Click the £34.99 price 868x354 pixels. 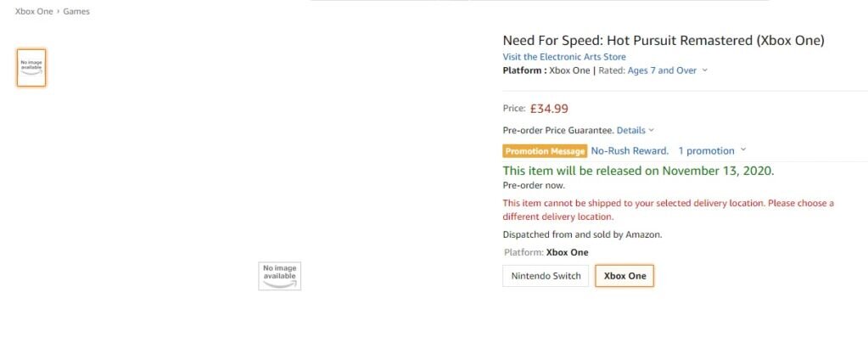pyautogui.click(x=549, y=109)
